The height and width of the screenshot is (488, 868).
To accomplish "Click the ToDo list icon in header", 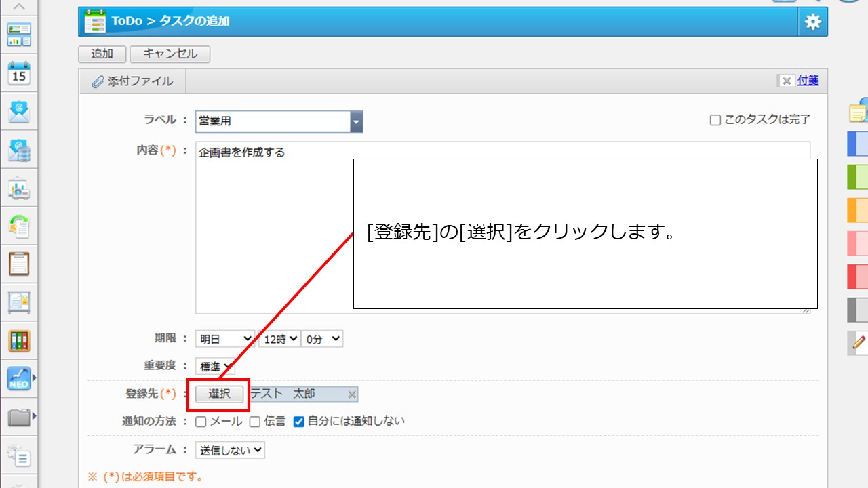I will click(x=95, y=22).
